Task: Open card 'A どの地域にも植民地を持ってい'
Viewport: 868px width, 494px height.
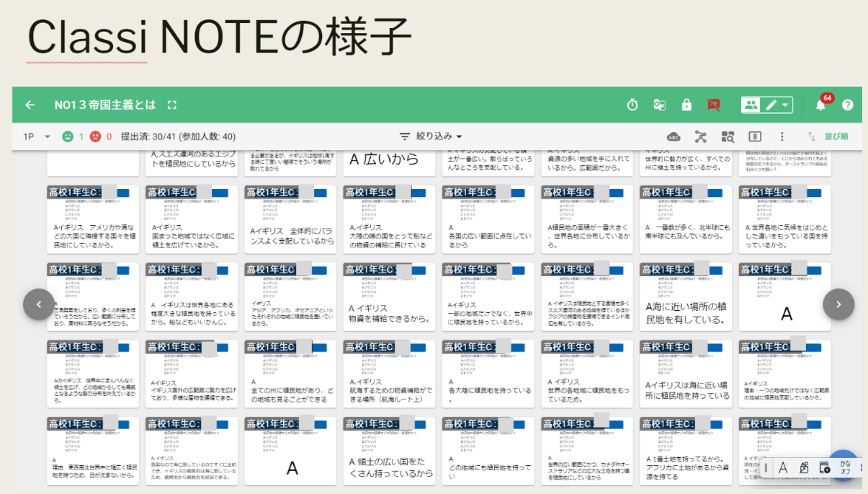Action: click(488, 451)
